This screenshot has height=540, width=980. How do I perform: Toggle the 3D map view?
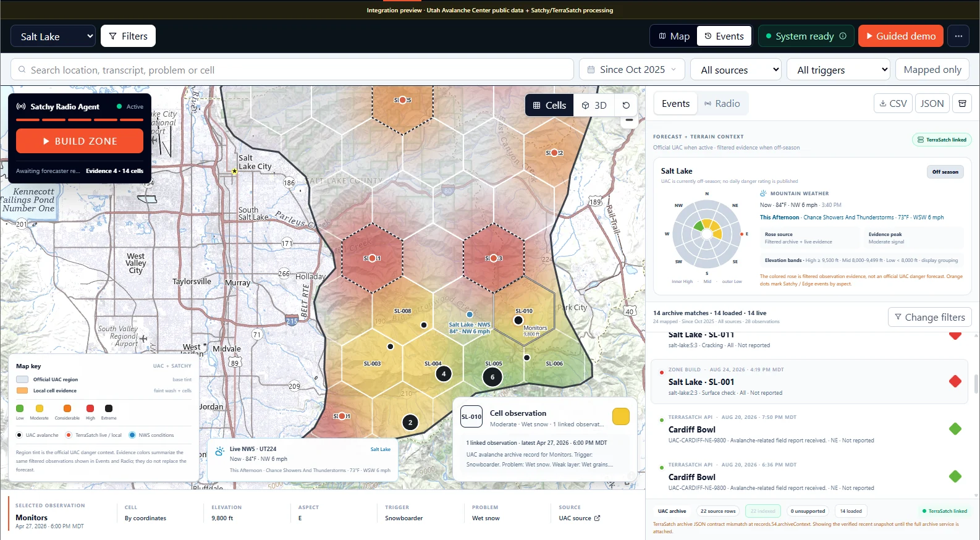(x=594, y=105)
